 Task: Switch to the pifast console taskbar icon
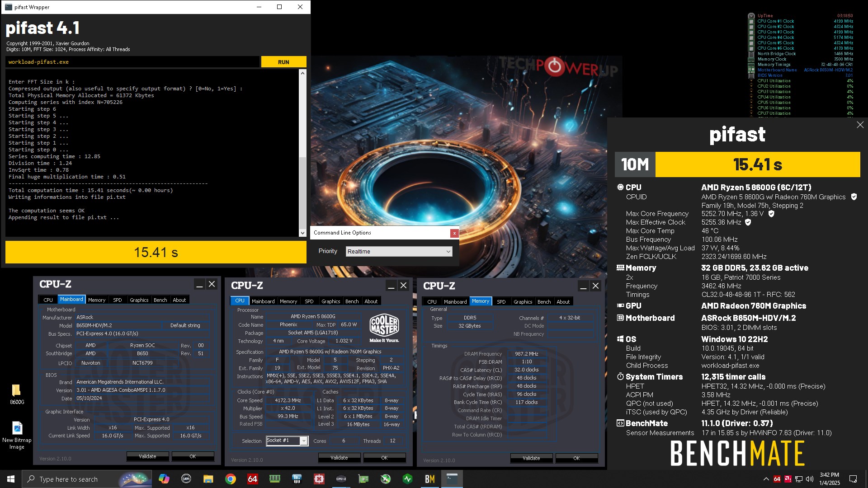pos(452,479)
